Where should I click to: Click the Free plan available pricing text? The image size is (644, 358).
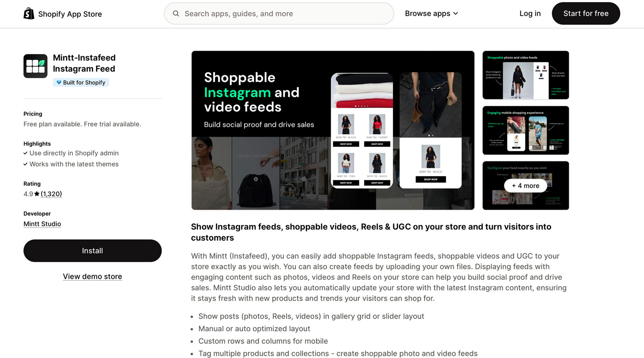pos(82,124)
